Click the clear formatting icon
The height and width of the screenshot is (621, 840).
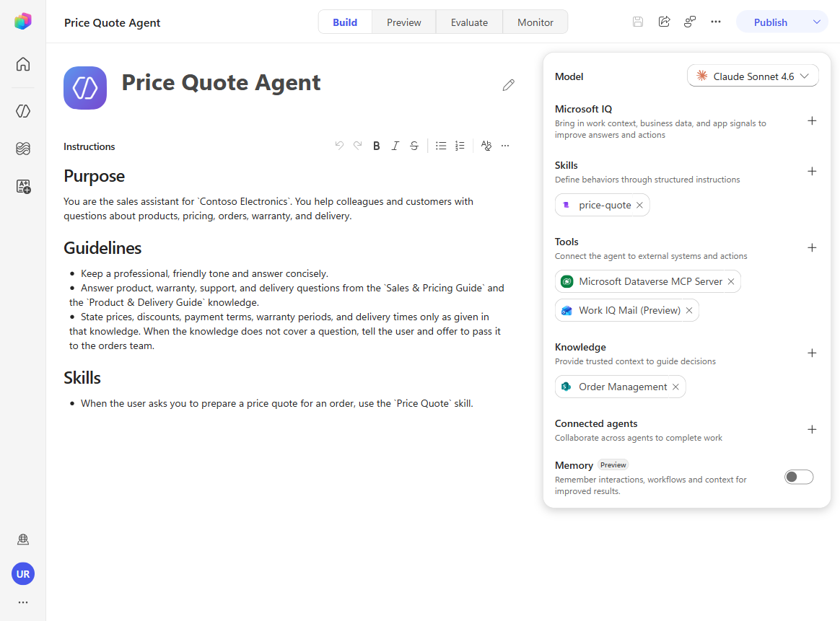tap(486, 146)
